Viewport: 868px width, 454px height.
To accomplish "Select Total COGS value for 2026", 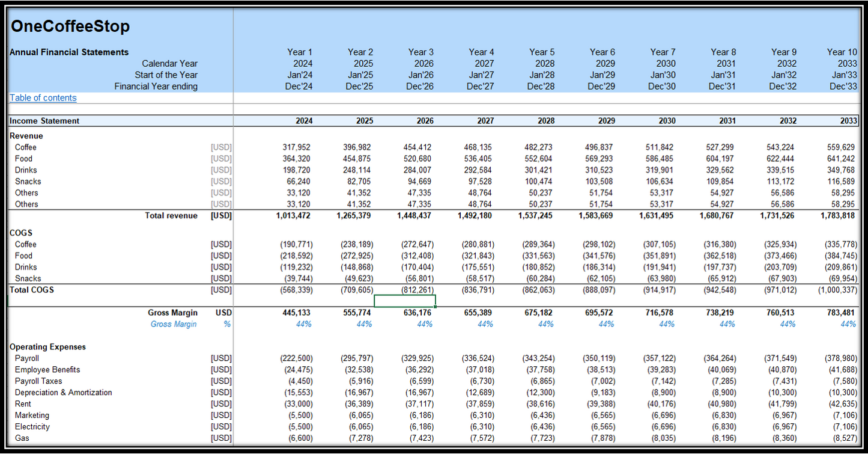I will [x=417, y=290].
